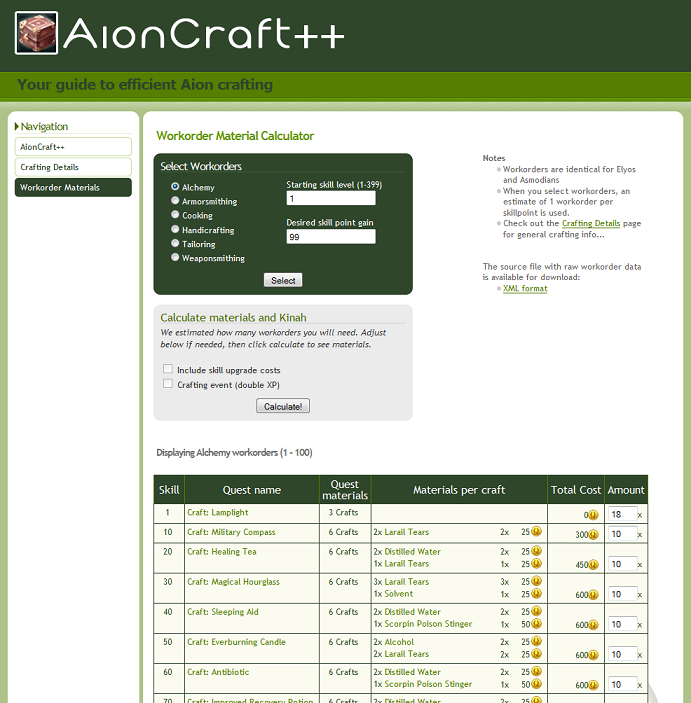
Task: Open the Craft: Military Compass quest link
Action: point(231,532)
